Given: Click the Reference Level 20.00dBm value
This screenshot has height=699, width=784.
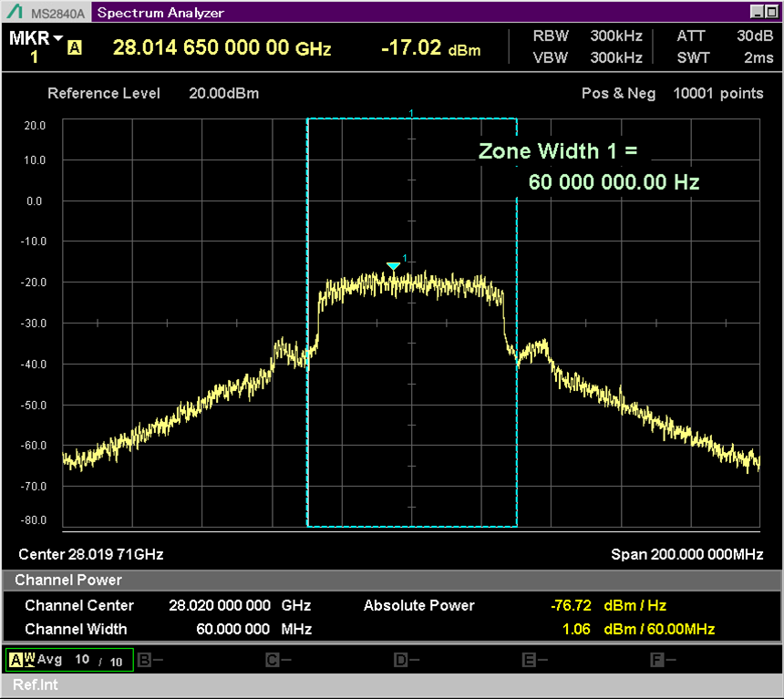Looking at the screenshot, I should (223, 94).
